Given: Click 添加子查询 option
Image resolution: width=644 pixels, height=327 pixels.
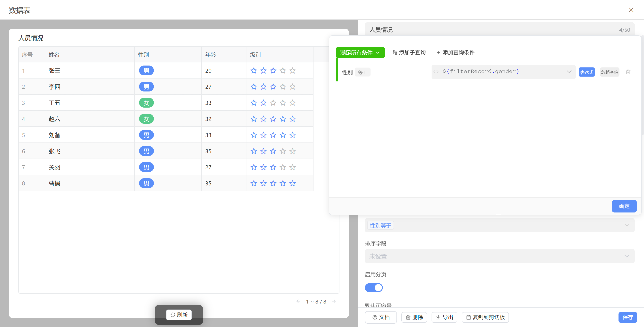Looking at the screenshot, I should [x=409, y=53].
